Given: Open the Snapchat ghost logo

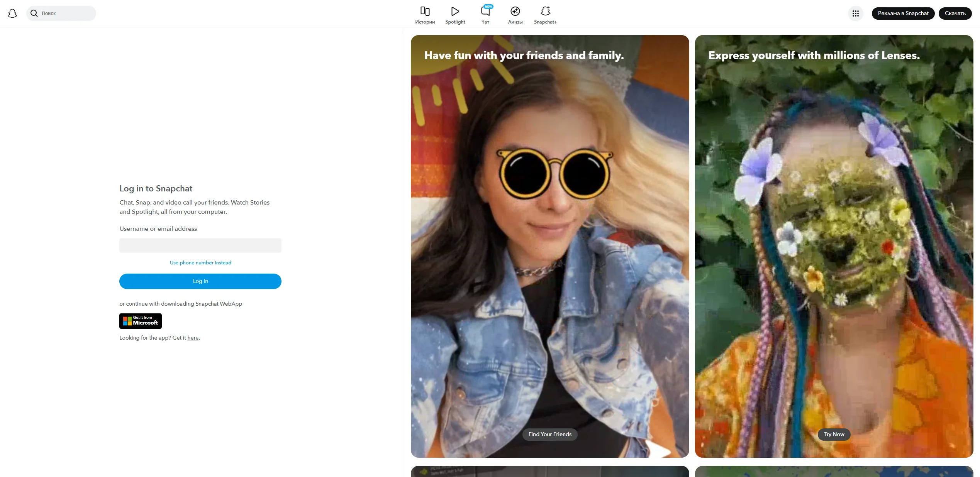Looking at the screenshot, I should (12, 13).
